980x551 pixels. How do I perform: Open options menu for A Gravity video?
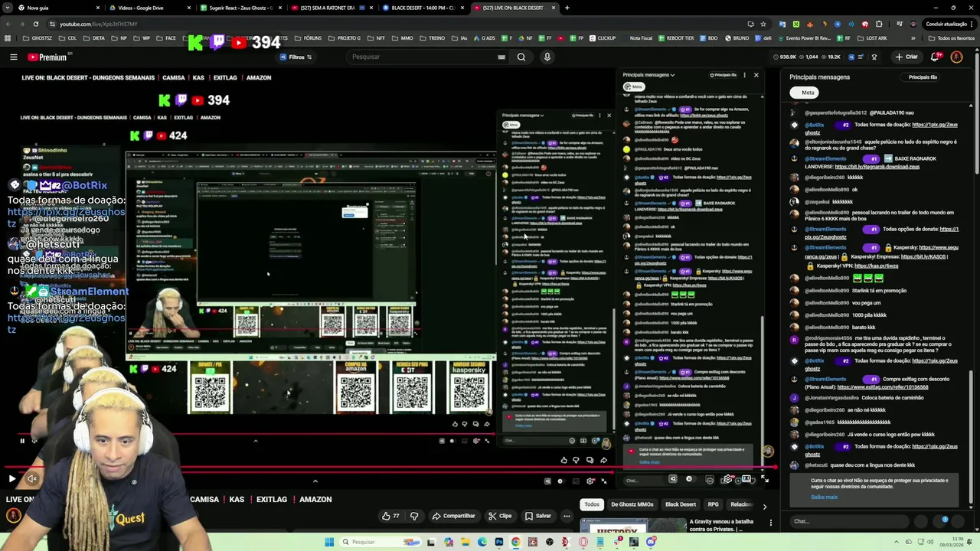pyautogui.click(x=771, y=523)
